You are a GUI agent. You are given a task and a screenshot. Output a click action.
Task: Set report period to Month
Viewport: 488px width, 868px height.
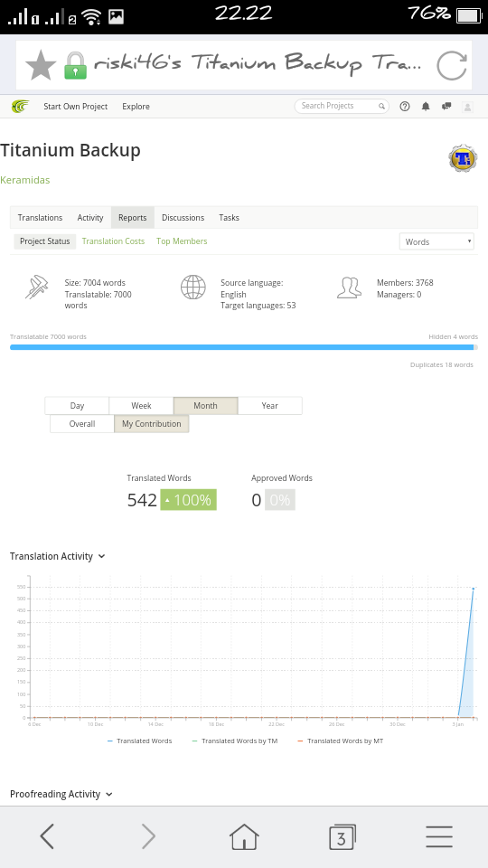tap(205, 406)
